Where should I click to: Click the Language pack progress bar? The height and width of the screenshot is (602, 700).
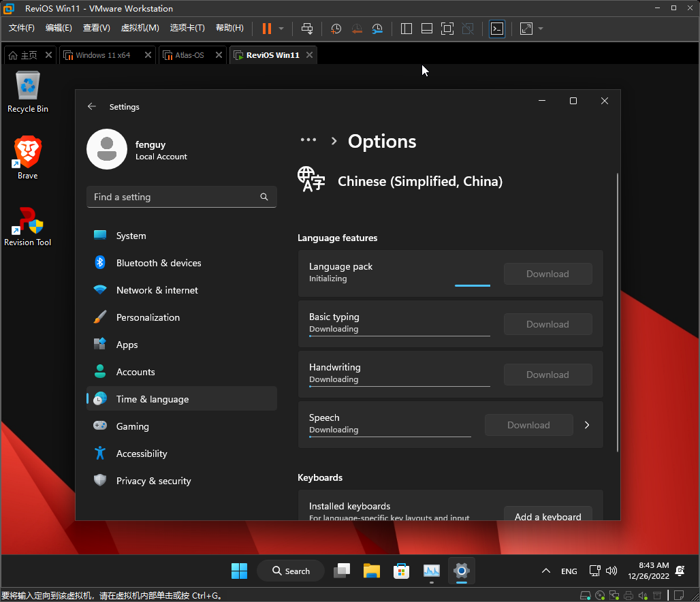[x=473, y=285]
